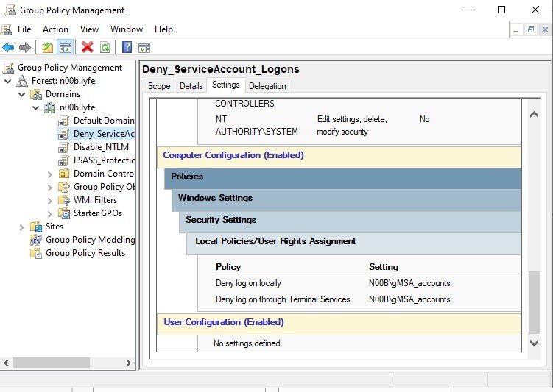The height and width of the screenshot is (392, 553).
Task: Click the Default Domain GPO link icon
Action: (x=63, y=121)
